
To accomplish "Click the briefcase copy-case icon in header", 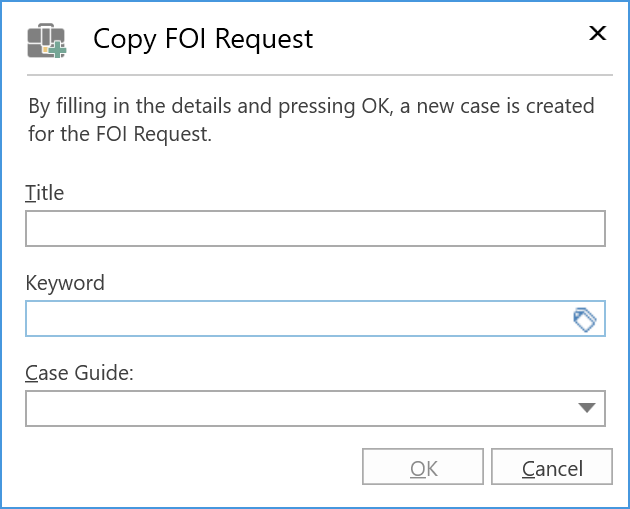I will tap(46, 41).
